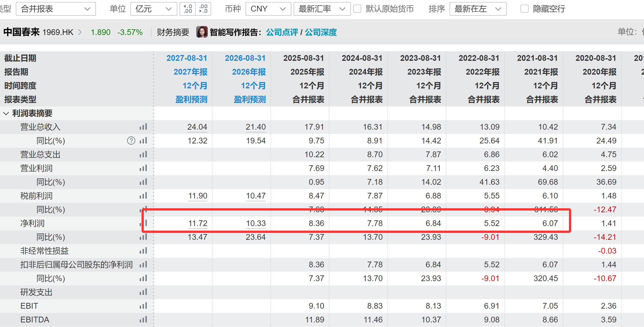Open the 公司点评 report link
This screenshot has width=644, height=327.
(x=282, y=32)
